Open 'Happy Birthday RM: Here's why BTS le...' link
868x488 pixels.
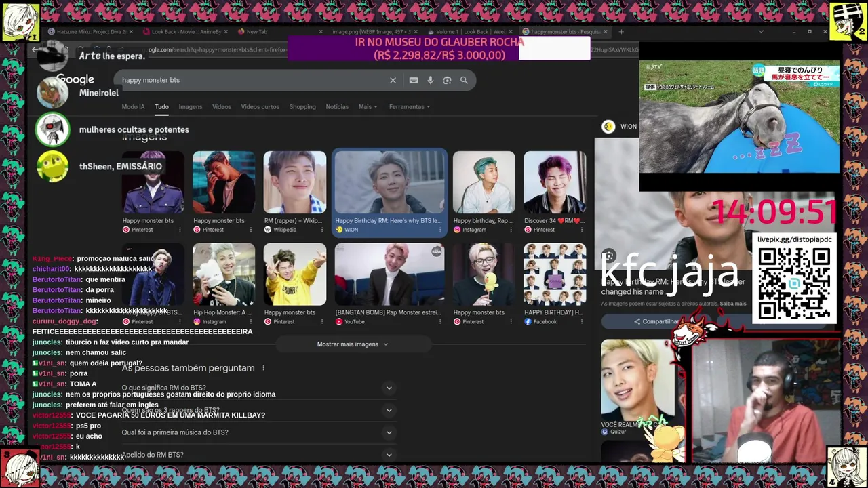[388, 221]
